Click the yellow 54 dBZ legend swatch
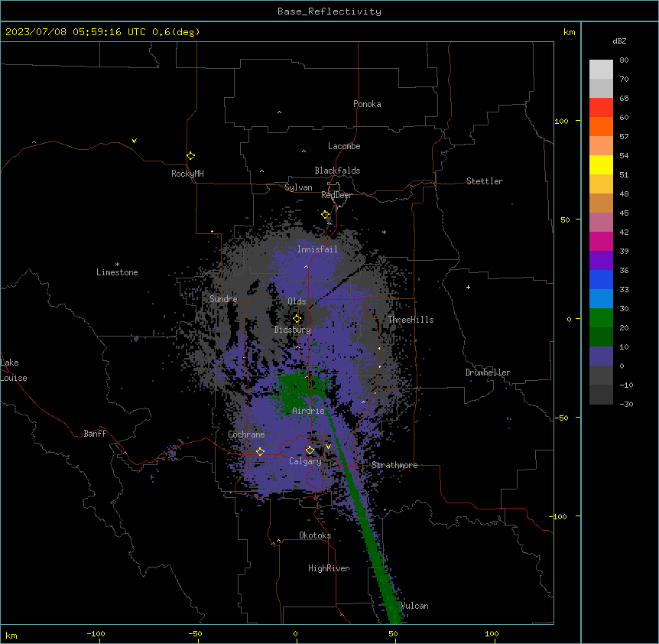 pos(601,164)
